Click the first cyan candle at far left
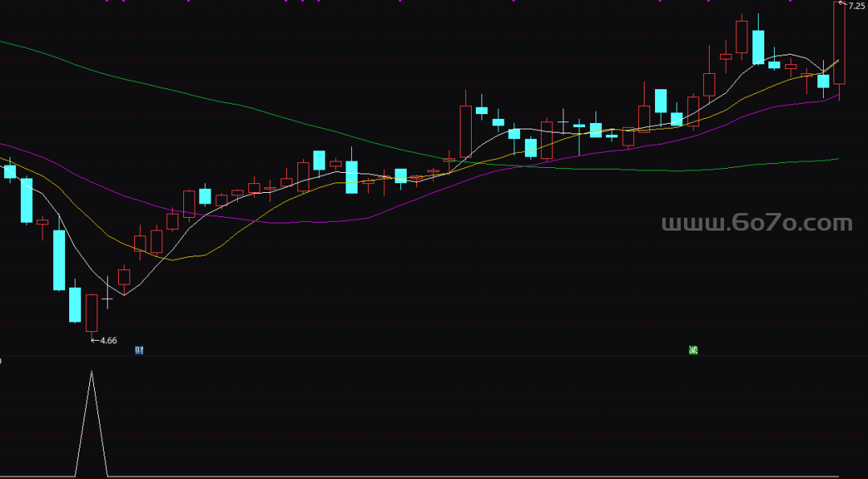This screenshot has height=479, width=868. [10, 171]
